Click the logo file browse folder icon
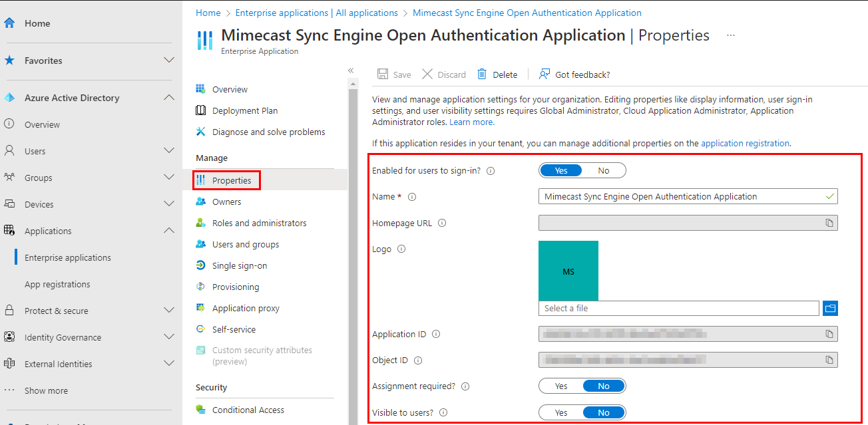Screen dimensions: 868x425 click(x=829, y=308)
